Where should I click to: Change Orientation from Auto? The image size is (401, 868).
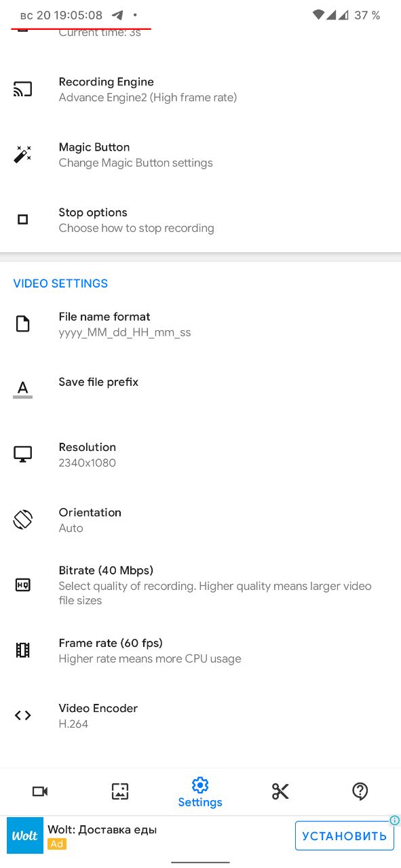(x=200, y=519)
